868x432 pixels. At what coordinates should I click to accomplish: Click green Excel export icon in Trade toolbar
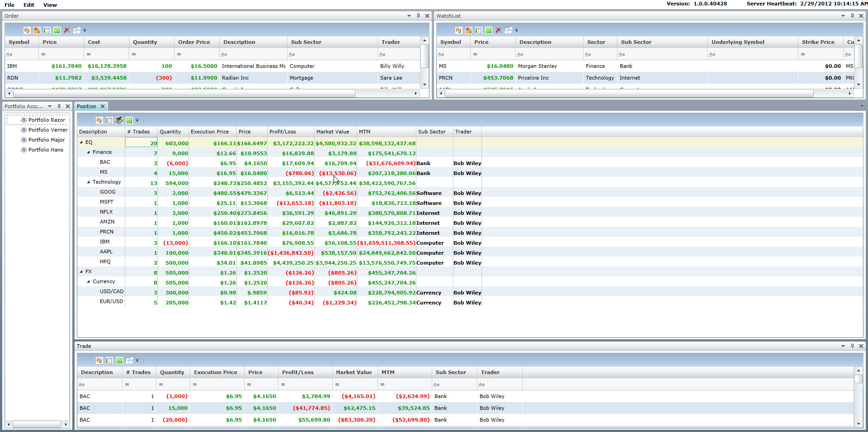[x=119, y=361]
